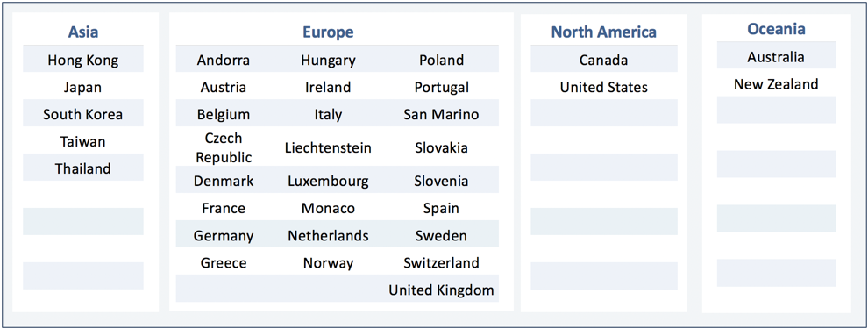Viewport: 868px width, 329px height.
Task: Select Taiwan in the Asia column
Action: pos(83,141)
